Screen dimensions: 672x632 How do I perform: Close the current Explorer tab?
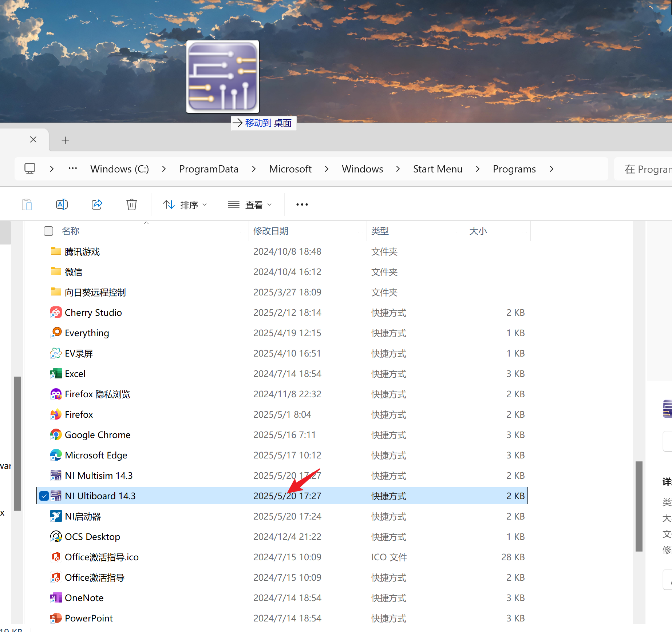point(33,140)
